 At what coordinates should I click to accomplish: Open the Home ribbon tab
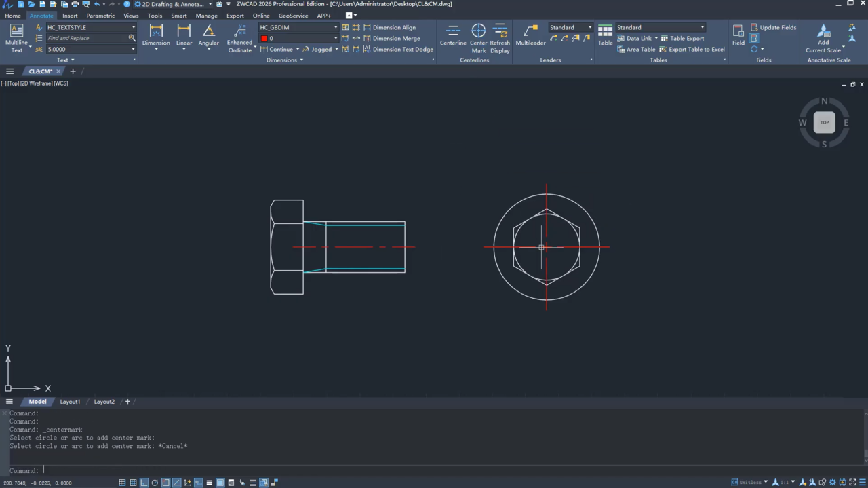point(13,16)
